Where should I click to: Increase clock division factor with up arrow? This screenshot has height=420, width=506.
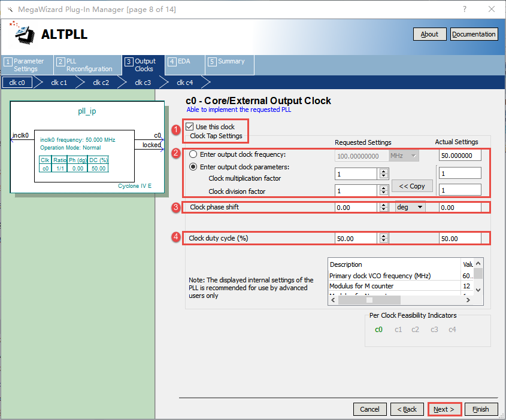click(x=383, y=188)
